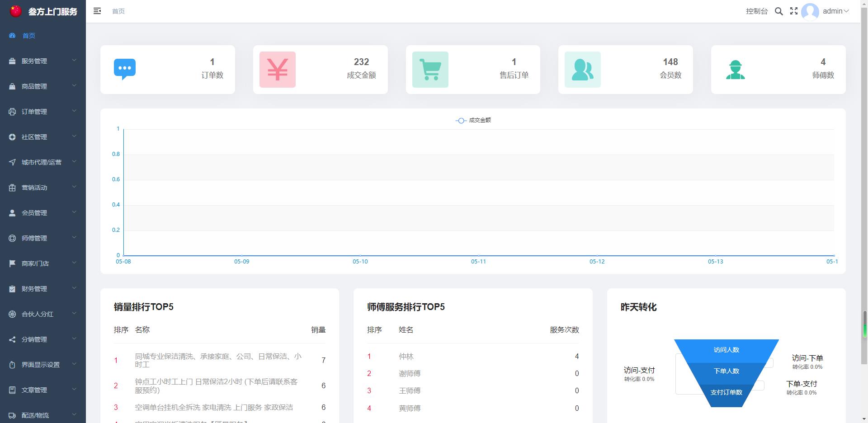
Task: Click the paper plane icon for 城市代理/运营
Action: point(12,162)
